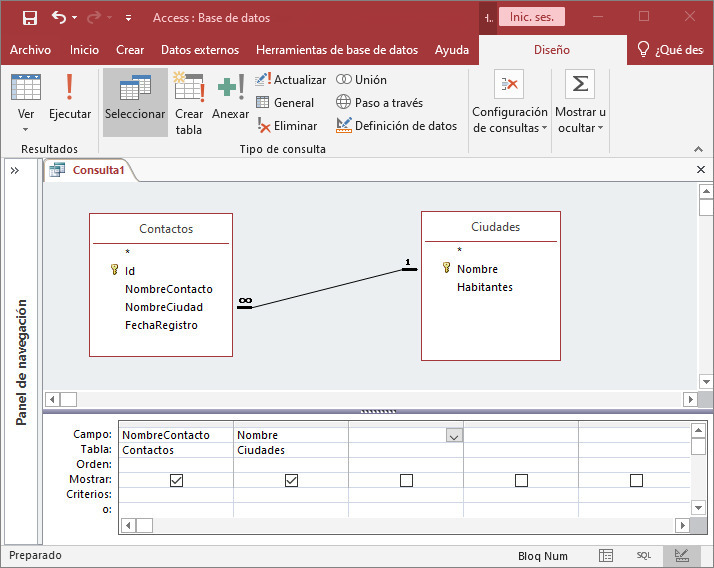The height and width of the screenshot is (568, 714).
Task: Click the Eliminar query icon
Action: point(264,126)
